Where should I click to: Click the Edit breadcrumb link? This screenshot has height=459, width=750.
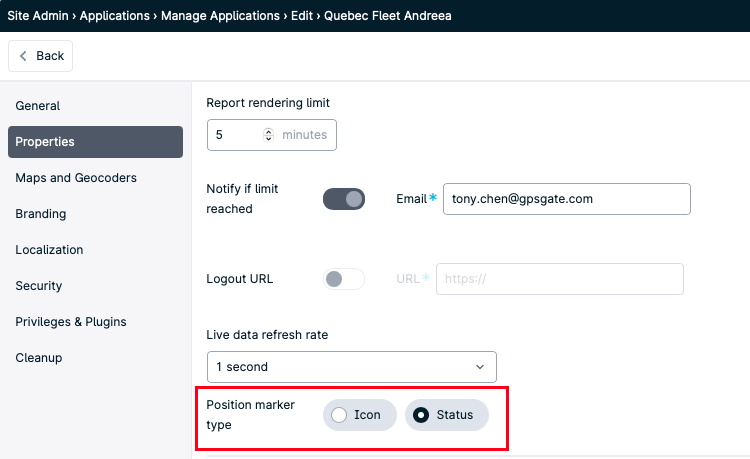(302, 16)
